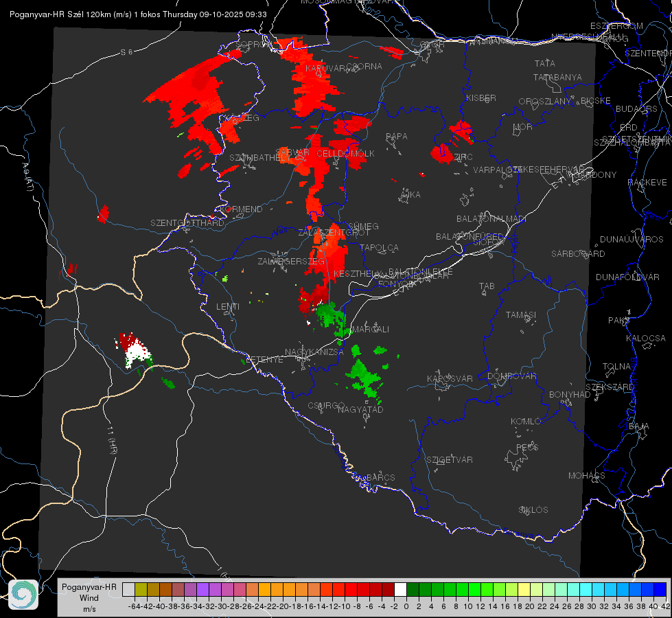Click the KAPOSVAR city label
Viewport: 672px width, 618px height.
450,378
